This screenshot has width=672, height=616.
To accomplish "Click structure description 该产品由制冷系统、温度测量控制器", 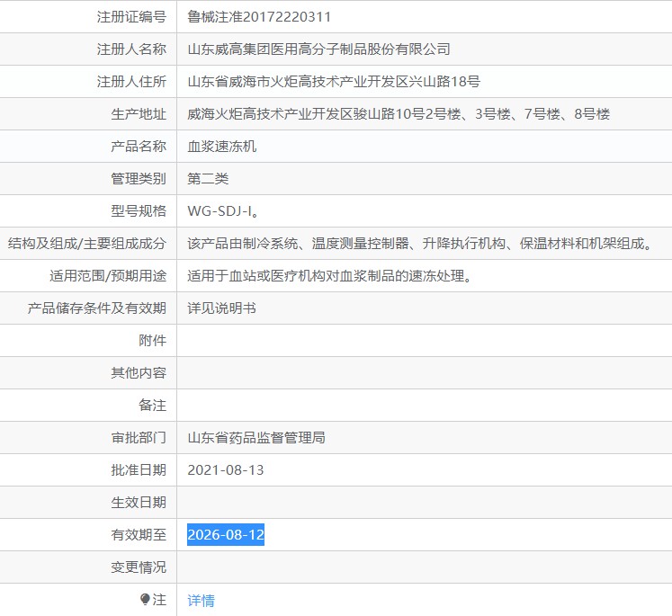I will point(298,244).
